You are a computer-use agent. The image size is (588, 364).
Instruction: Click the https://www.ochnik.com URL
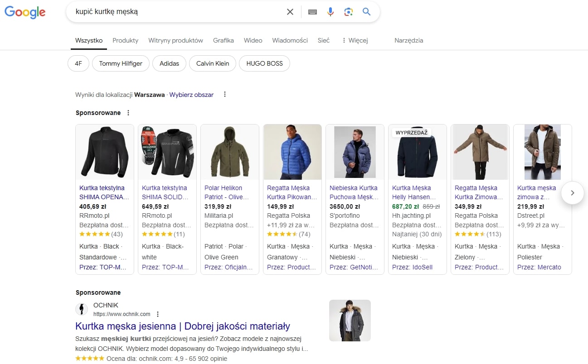click(121, 314)
